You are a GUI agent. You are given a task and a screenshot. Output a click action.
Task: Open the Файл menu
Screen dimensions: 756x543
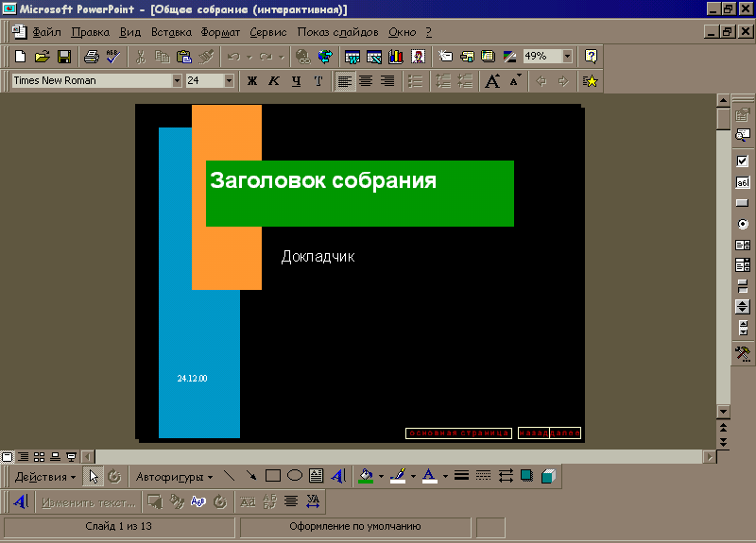pyautogui.click(x=46, y=32)
